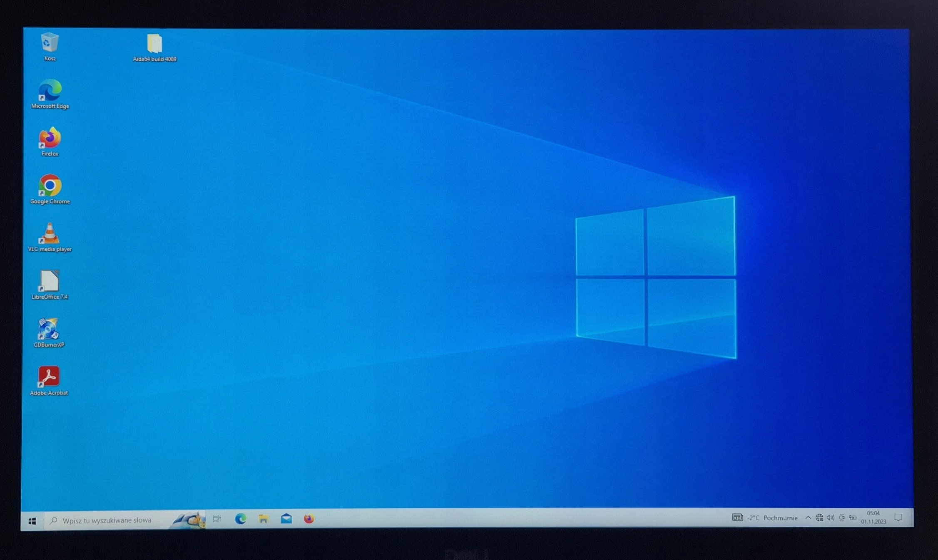This screenshot has width=938, height=560.
Task: Select the LibreOffice 7.4 shortcut
Action: [50, 285]
